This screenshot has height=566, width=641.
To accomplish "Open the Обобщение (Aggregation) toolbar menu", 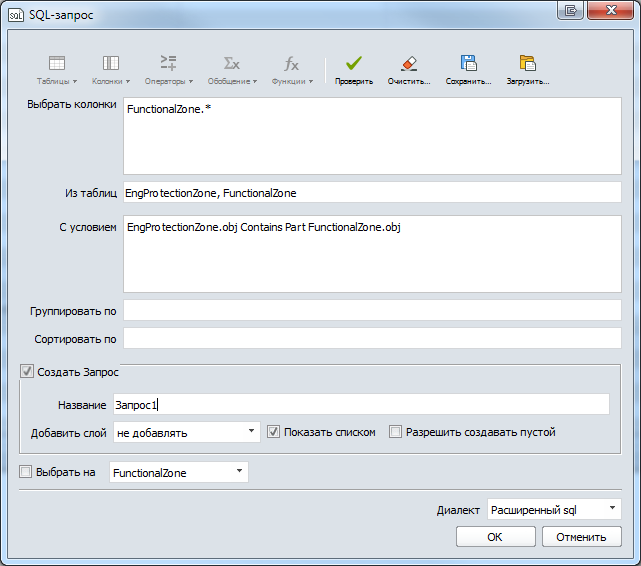I will pos(231,69).
